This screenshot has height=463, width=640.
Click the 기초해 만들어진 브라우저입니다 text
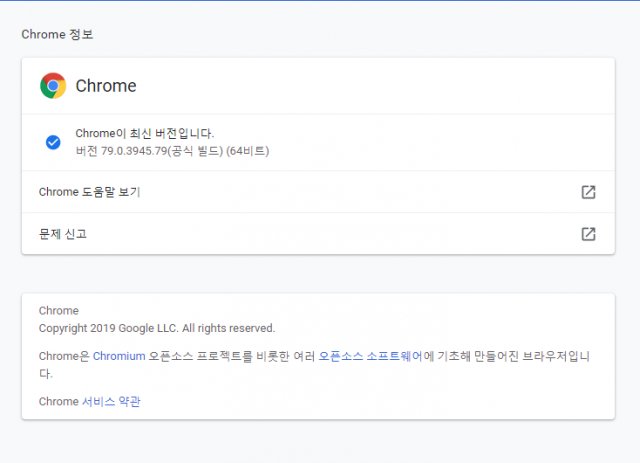[513, 356]
